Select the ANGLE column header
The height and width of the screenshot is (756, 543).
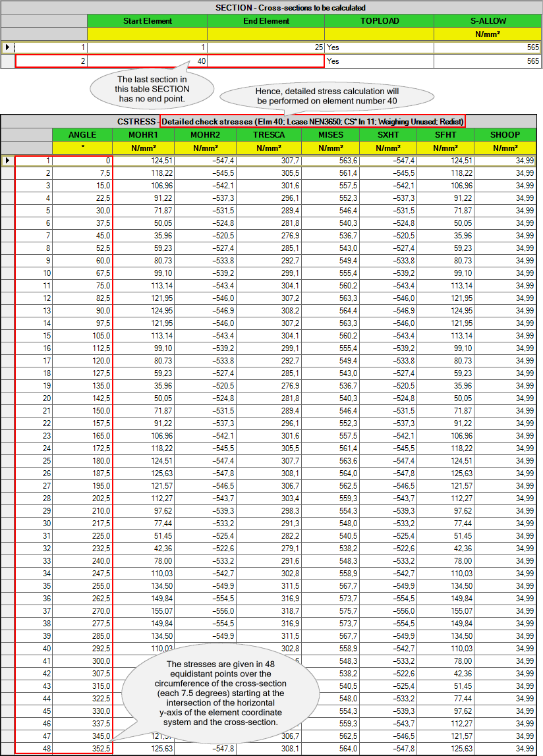point(82,135)
